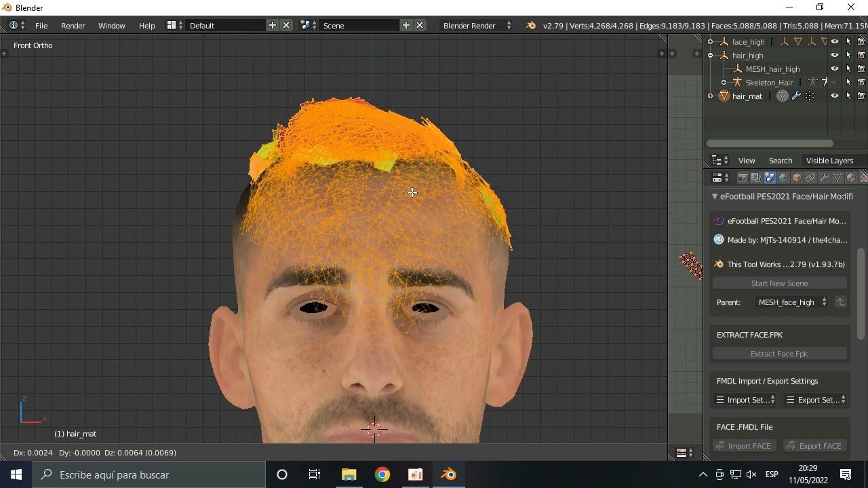Screen dimensions: 868x488
Task: Open the Help menu
Action: pyautogui.click(x=147, y=25)
